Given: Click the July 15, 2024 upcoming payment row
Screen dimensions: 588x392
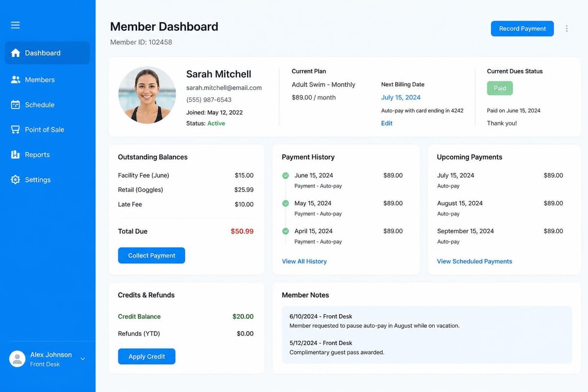Looking at the screenshot, I should click(500, 180).
